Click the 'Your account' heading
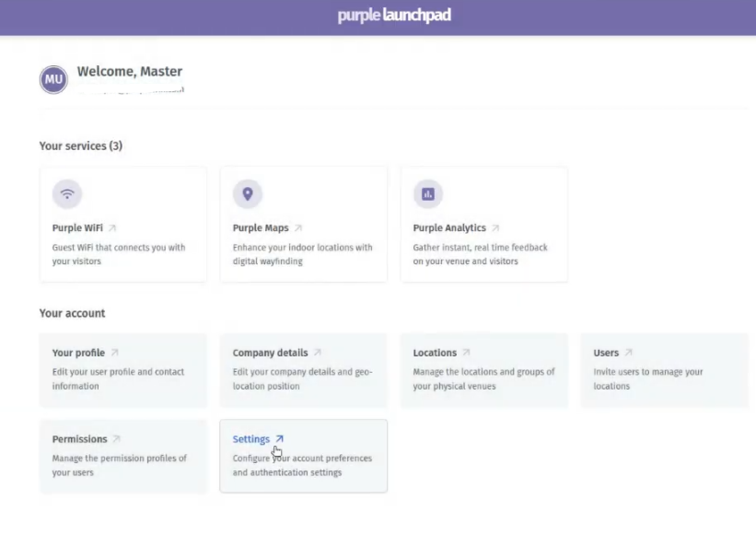The height and width of the screenshot is (535, 756). 73,313
